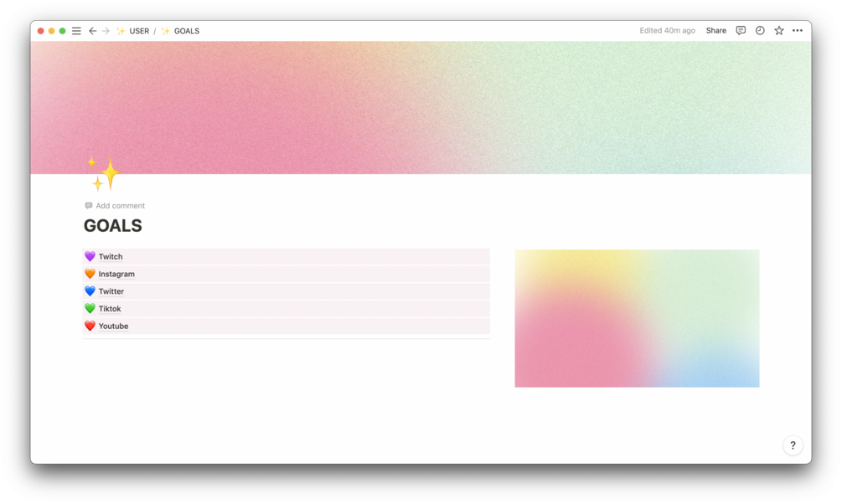The image size is (842, 504).
Task: Click the page cover banner image
Action: coord(421,107)
